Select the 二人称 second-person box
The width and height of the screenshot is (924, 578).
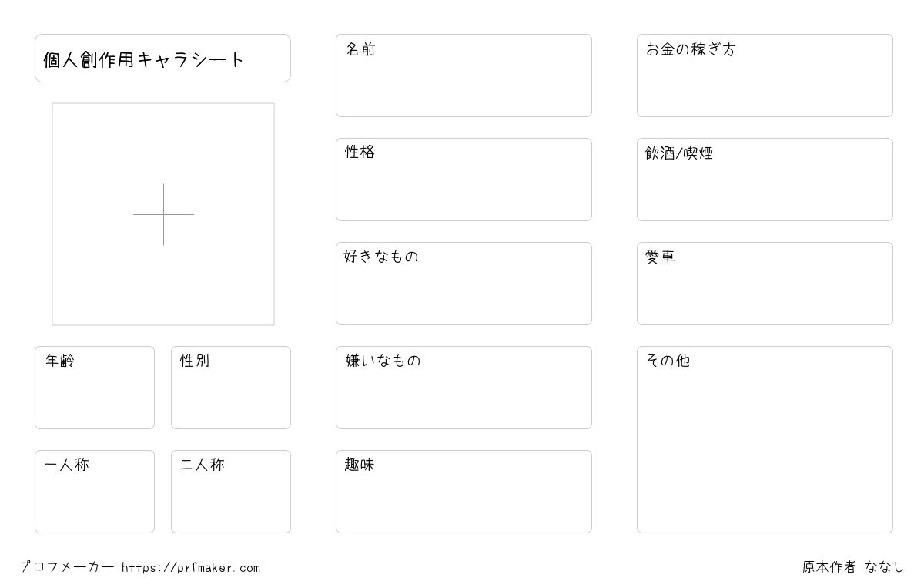(231, 492)
